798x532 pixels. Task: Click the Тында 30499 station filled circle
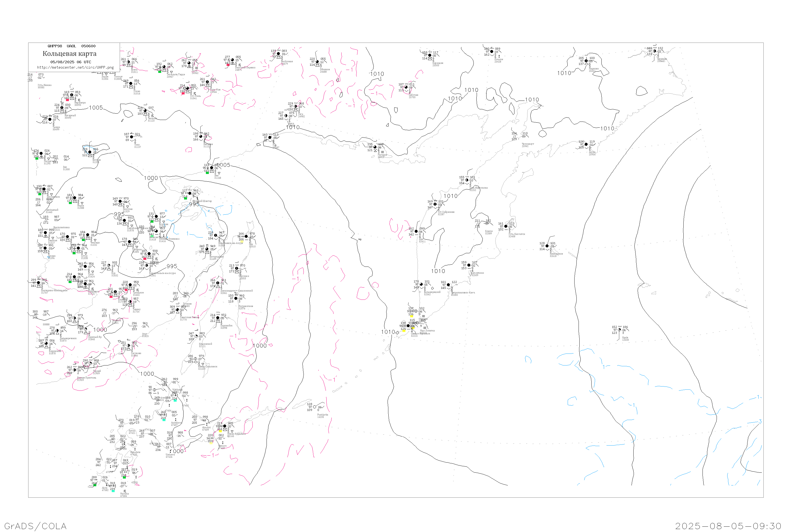(50, 119)
